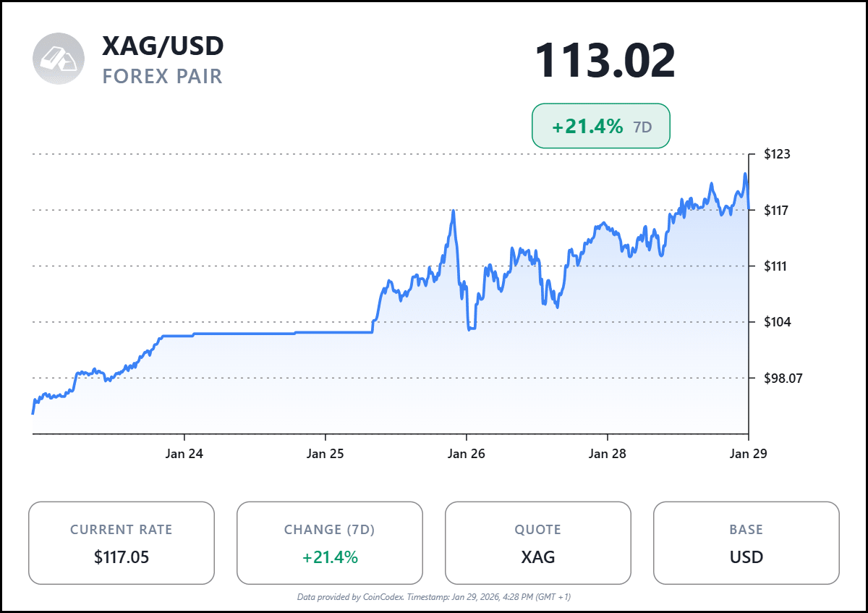Select the Base USD card
868x613 pixels.
pyautogui.click(x=746, y=543)
